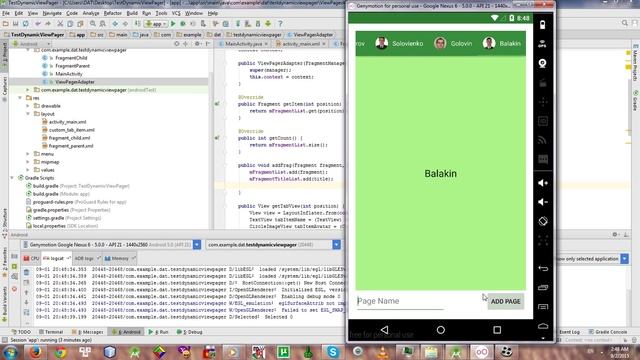The width and height of the screenshot is (640, 360).
Task: Click the src breadcrumb in navigation bar
Action: pyautogui.click(x=97, y=35)
